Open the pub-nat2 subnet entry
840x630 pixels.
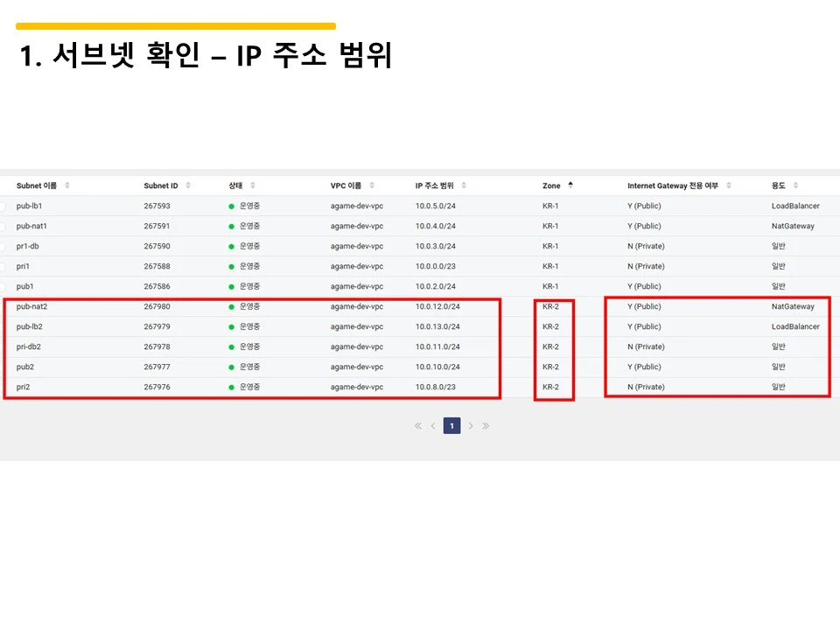(33, 306)
